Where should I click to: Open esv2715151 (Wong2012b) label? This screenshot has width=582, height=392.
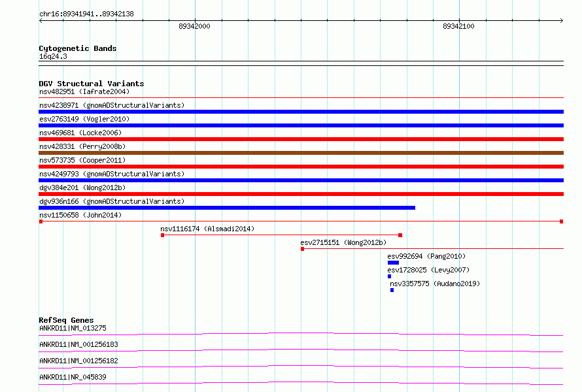343,242
